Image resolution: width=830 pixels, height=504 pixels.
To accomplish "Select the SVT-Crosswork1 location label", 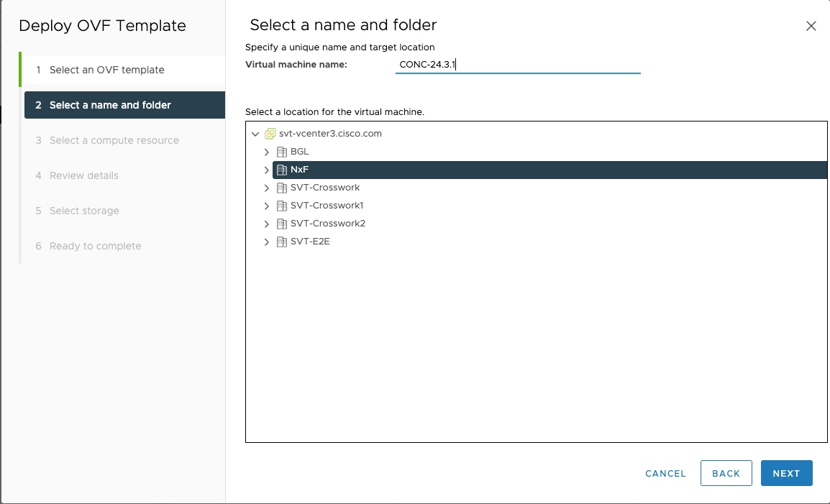I will coord(327,206).
